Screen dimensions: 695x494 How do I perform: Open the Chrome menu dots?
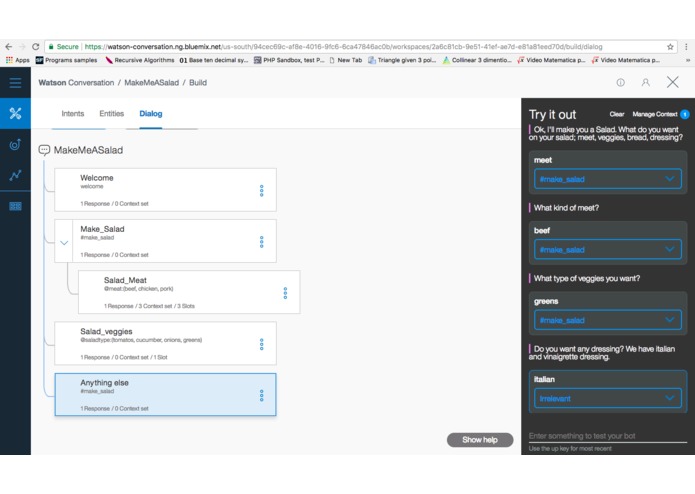coord(686,47)
